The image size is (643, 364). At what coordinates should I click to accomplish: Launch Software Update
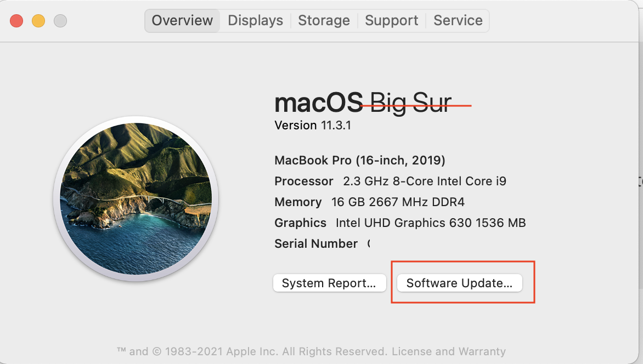point(459,283)
